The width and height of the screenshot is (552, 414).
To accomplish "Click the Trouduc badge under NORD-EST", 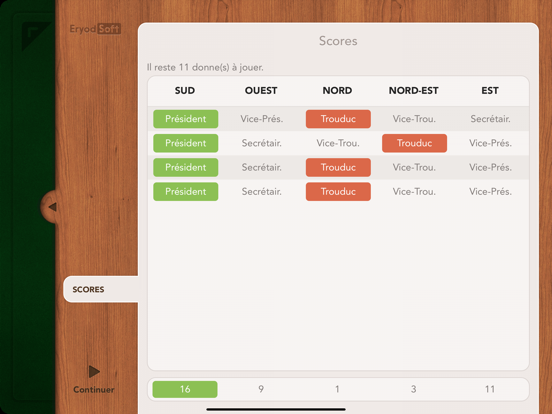I will pos(414,143).
